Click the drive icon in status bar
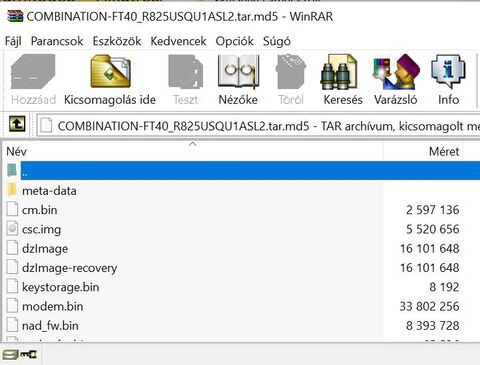Screen dimensions: 480x365 point(10,355)
